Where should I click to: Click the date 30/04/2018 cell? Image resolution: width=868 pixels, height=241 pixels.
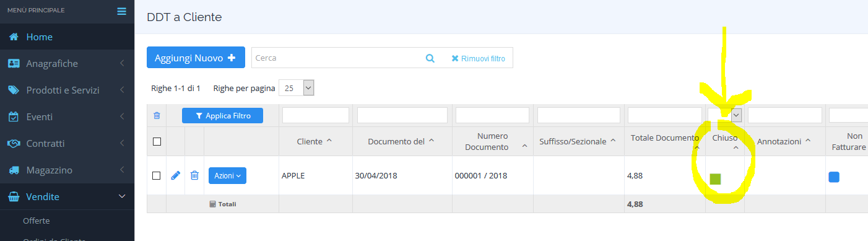pos(376,175)
